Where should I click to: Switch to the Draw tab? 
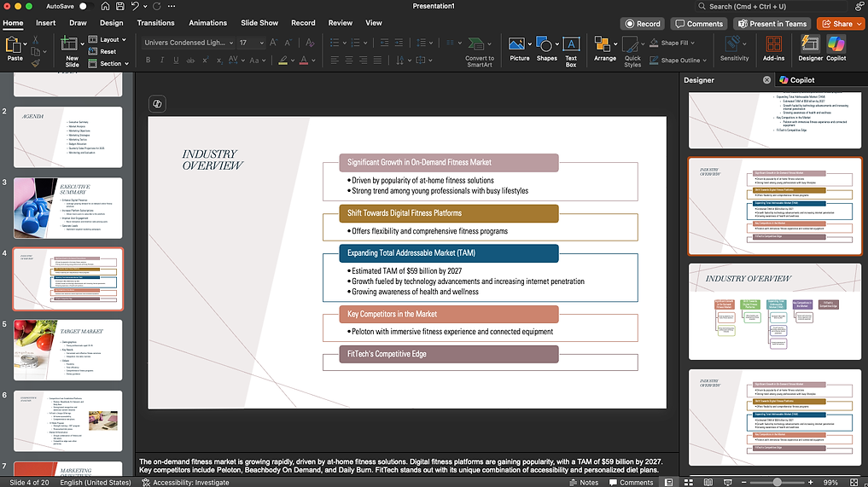coord(78,23)
